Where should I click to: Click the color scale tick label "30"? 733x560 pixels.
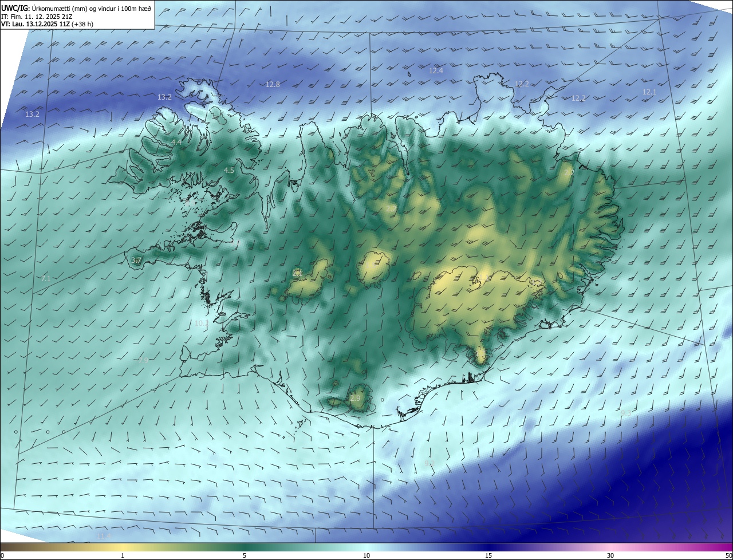point(610,555)
